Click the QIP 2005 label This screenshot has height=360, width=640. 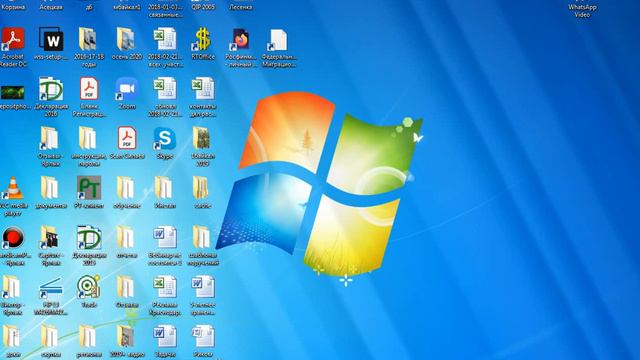pyautogui.click(x=203, y=7)
